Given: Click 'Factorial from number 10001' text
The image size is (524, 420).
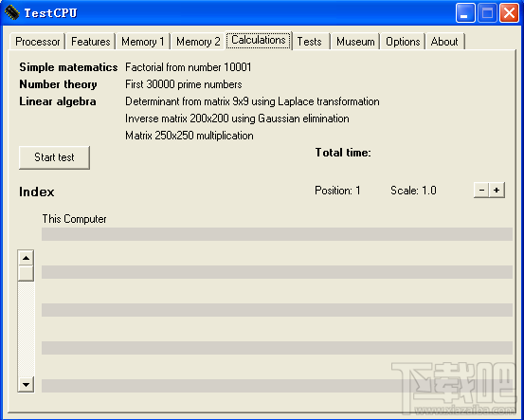Looking at the screenshot, I should click(x=189, y=67).
